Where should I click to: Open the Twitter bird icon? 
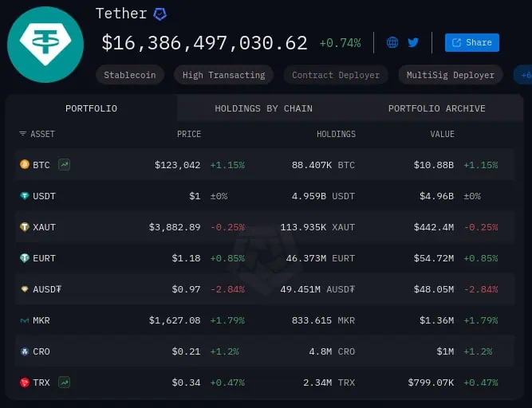(x=413, y=42)
